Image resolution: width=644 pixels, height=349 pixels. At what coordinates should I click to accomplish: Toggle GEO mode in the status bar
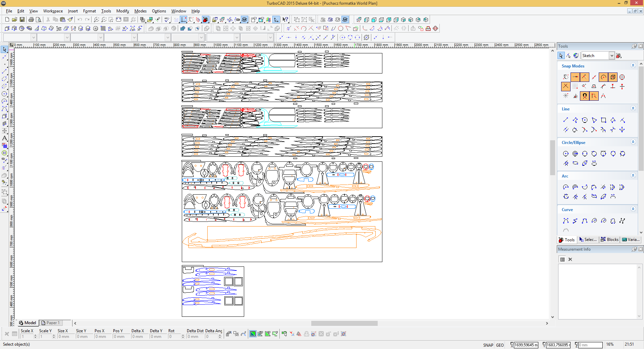pos(500,345)
